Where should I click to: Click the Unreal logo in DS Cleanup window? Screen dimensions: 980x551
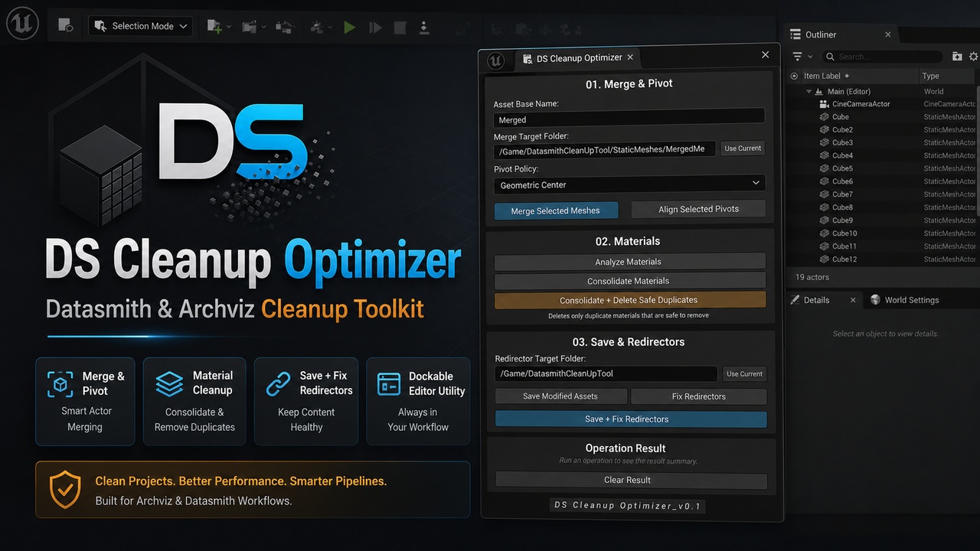(495, 60)
